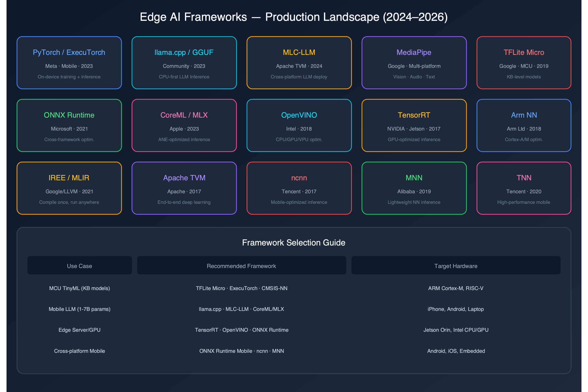This screenshot has height=392, width=588.
Task: Click 'Google · MCU · 2019' subtitle
Action: point(524,66)
